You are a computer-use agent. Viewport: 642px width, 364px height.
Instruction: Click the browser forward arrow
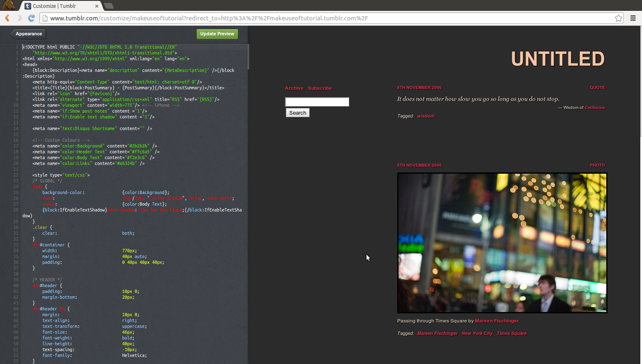click(x=19, y=18)
